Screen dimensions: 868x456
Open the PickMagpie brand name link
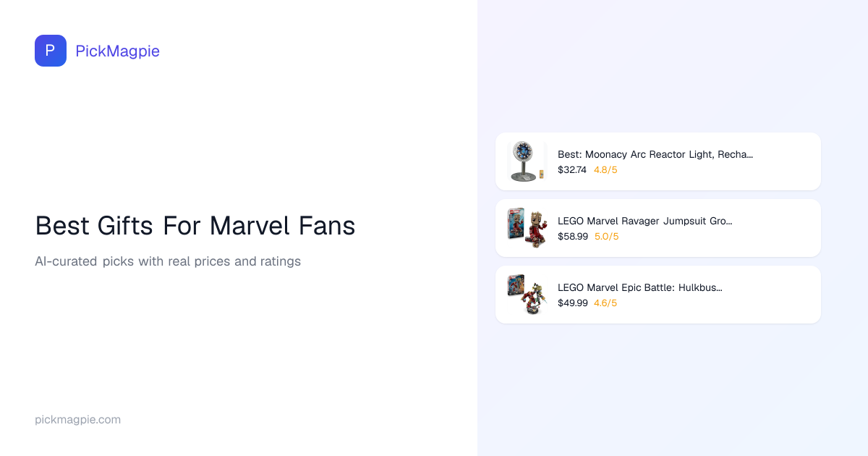point(117,51)
